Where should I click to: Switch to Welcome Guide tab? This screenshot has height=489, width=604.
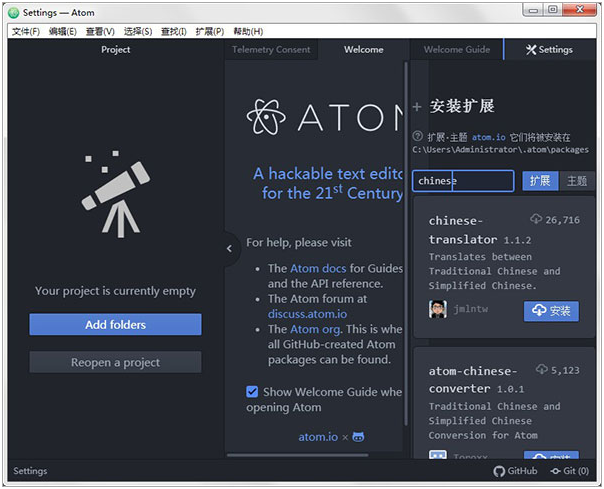457,50
